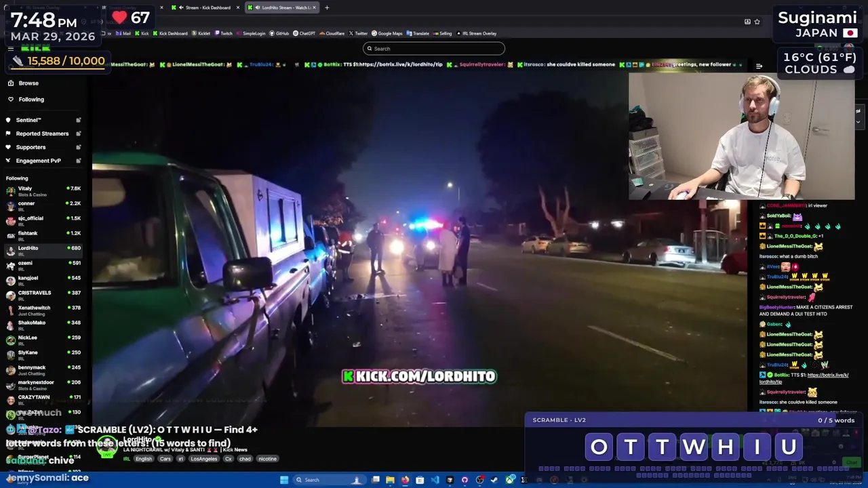Viewport: 868px width, 488px height.
Task: Open the IRL Stream Overlay bookmark
Action: [x=477, y=33]
